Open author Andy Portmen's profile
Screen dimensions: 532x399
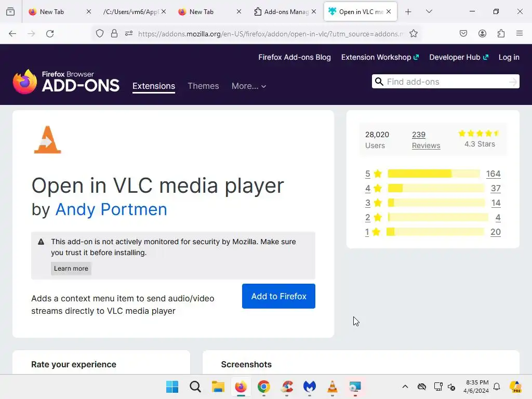[x=111, y=209]
